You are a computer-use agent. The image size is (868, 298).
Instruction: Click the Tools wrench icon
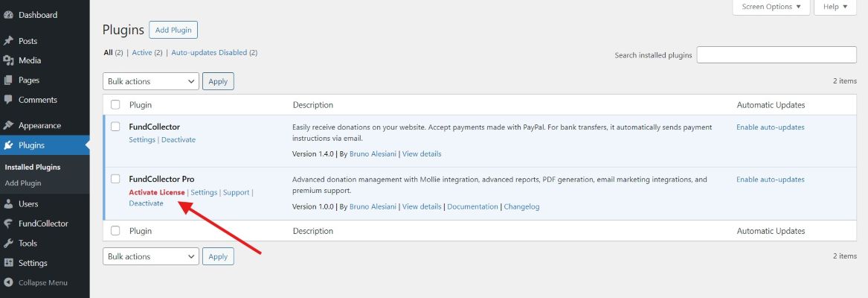coord(9,244)
